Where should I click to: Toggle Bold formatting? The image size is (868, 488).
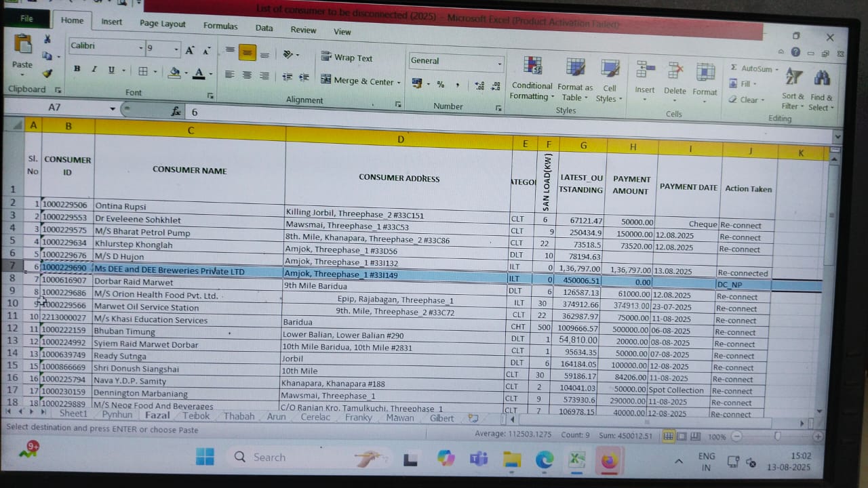point(77,69)
